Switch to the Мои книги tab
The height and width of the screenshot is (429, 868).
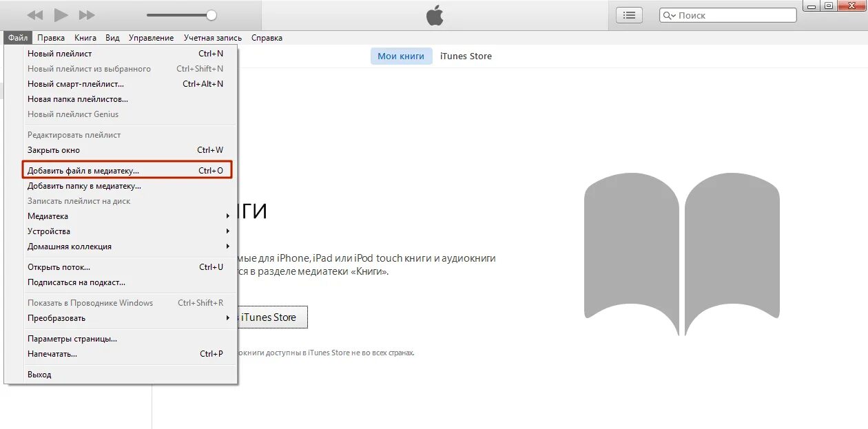401,56
